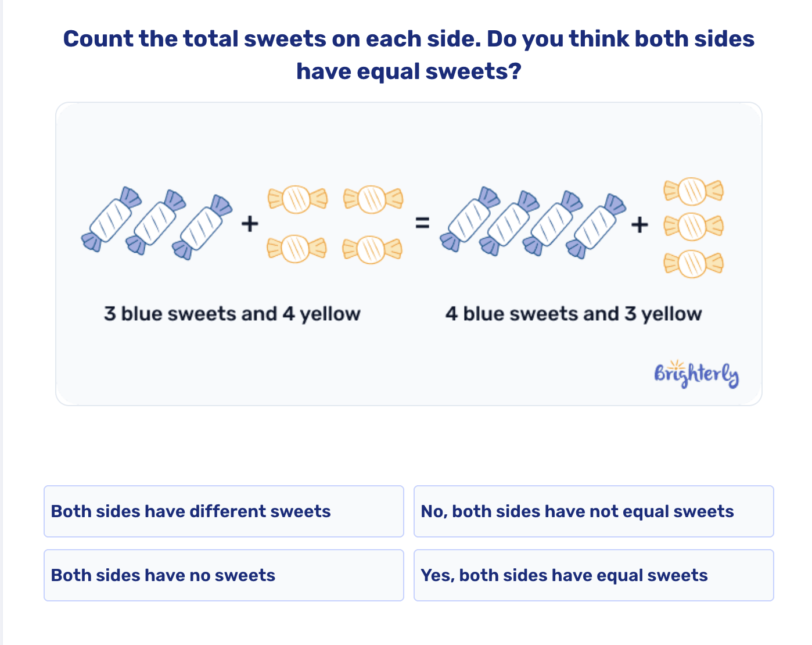Click the '4 blue sweets and 3 yellow' caption
812x645 pixels.
(574, 314)
